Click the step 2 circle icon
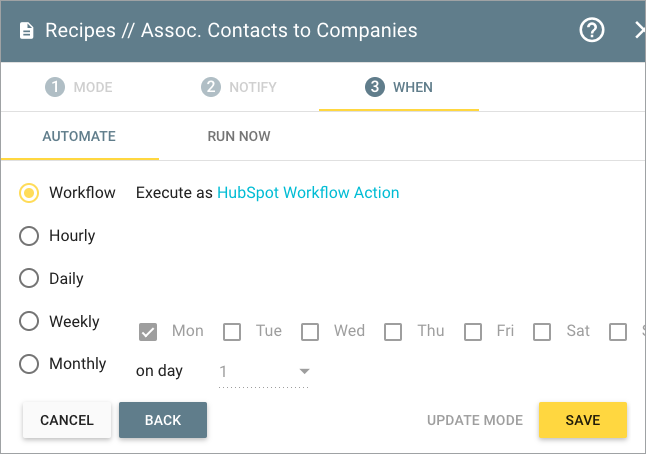 (x=211, y=87)
